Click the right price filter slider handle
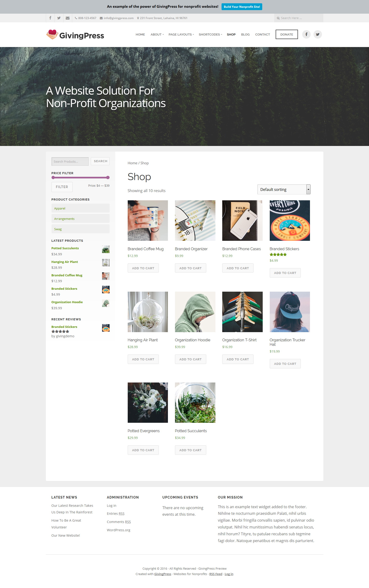This screenshot has height=588, width=369. (x=108, y=177)
